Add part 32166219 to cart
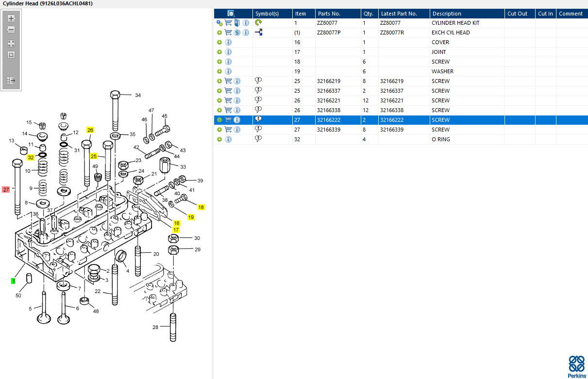The height and width of the screenshot is (379, 588). tap(228, 81)
